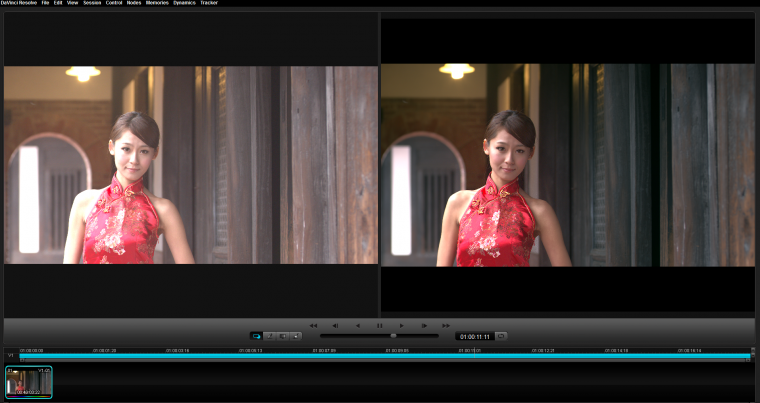Click the gray timeline horizontal scroll bar
The image size is (760, 403).
[x=384, y=360]
